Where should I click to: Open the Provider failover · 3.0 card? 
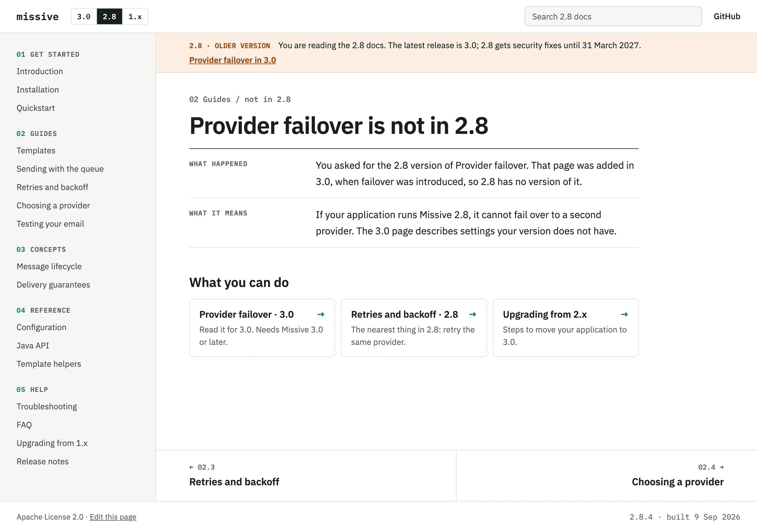coord(262,328)
